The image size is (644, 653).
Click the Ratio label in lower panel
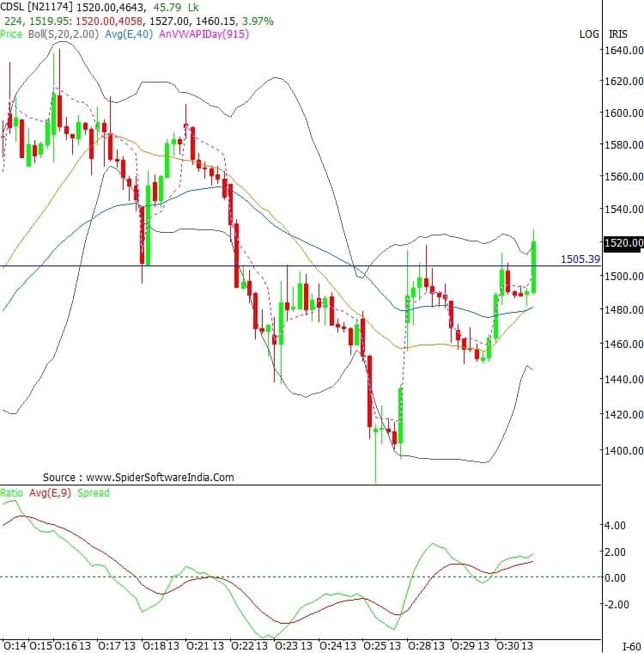pyautogui.click(x=12, y=493)
